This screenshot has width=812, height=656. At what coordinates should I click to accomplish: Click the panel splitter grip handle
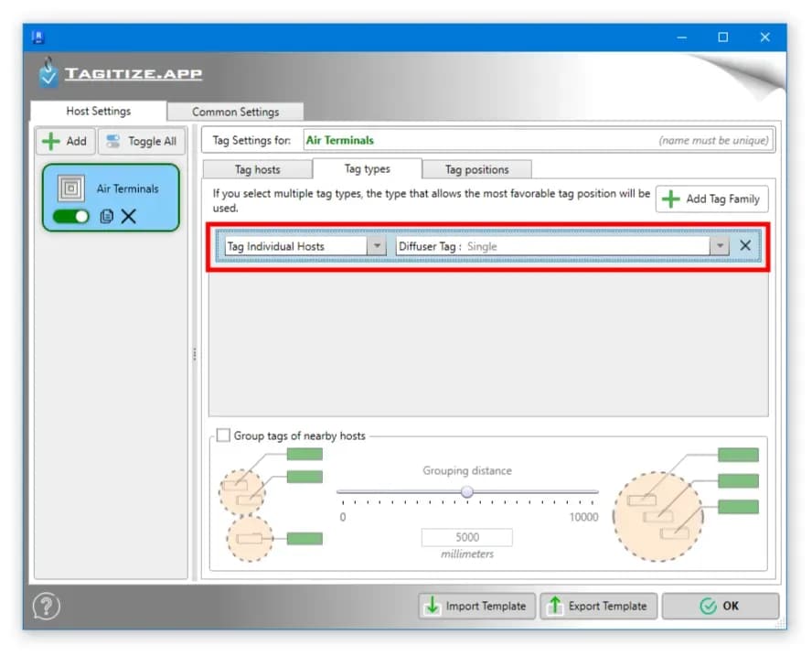(195, 354)
